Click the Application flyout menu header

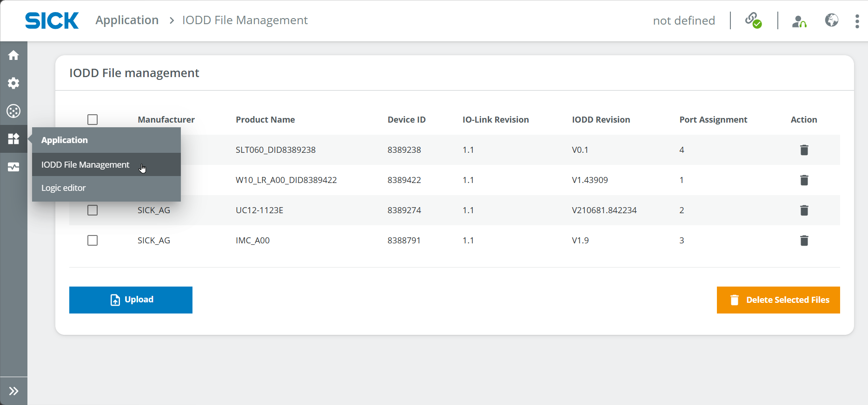point(106,140)
